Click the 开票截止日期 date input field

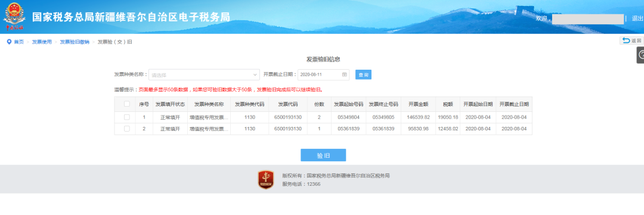[x=324, y=74]
